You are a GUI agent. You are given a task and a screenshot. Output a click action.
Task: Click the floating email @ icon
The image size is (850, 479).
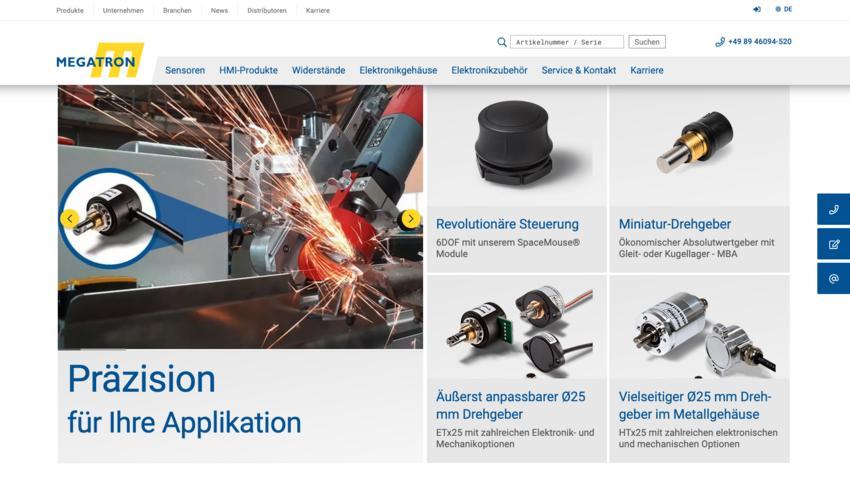pyautogui.click(x=833, y=278)
